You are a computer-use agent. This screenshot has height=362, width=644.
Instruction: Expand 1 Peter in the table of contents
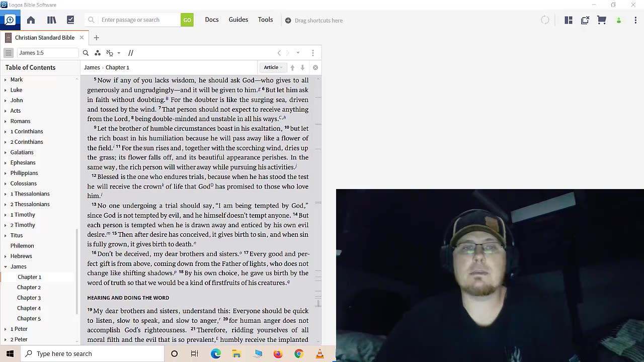6,329
